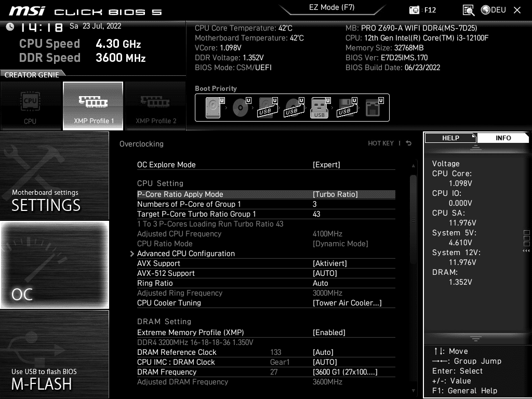
Task: Open the CPU Cooler Tuning dropdown
Action: click(x=266, y=303)
